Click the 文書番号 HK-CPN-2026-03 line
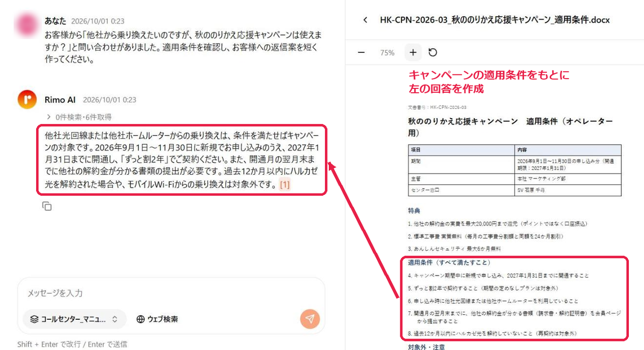The width and height of the screenshot is (644, 350). (x=437, y=107)
